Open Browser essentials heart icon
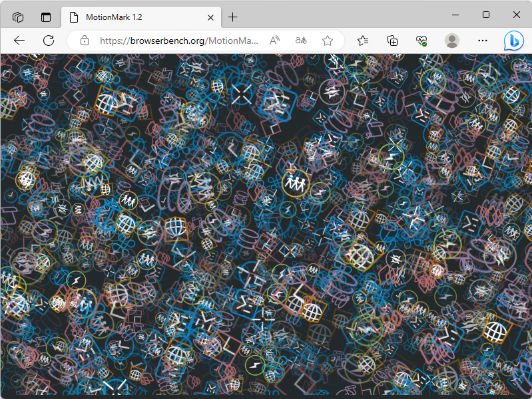532x399 pixels. click(x=421, y=41)
